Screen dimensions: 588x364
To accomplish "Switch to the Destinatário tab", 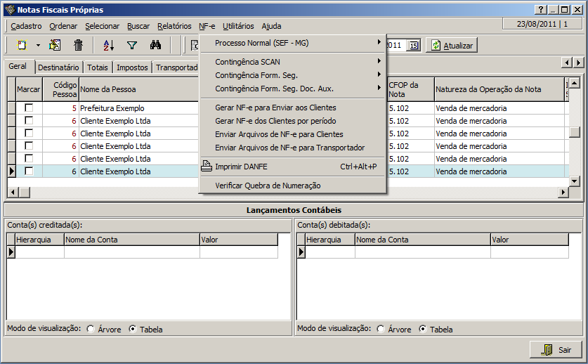I will (58, 67).
